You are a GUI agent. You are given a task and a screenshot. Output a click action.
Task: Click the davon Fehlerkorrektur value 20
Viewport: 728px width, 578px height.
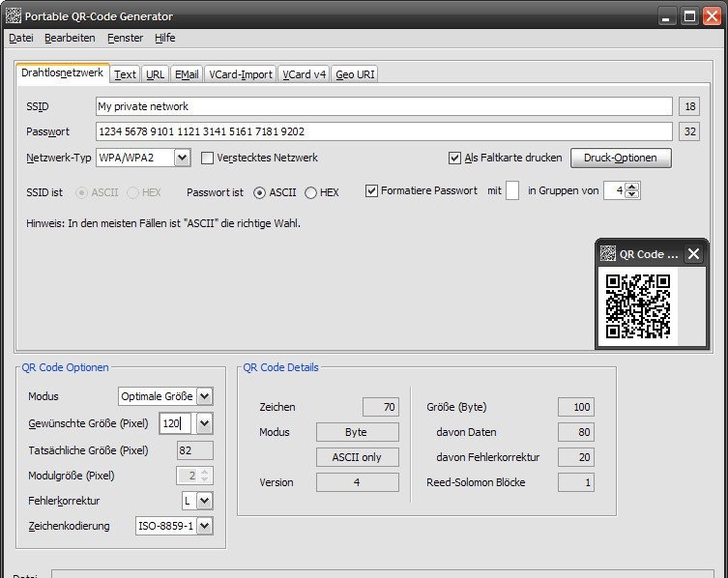click(576, 457)
